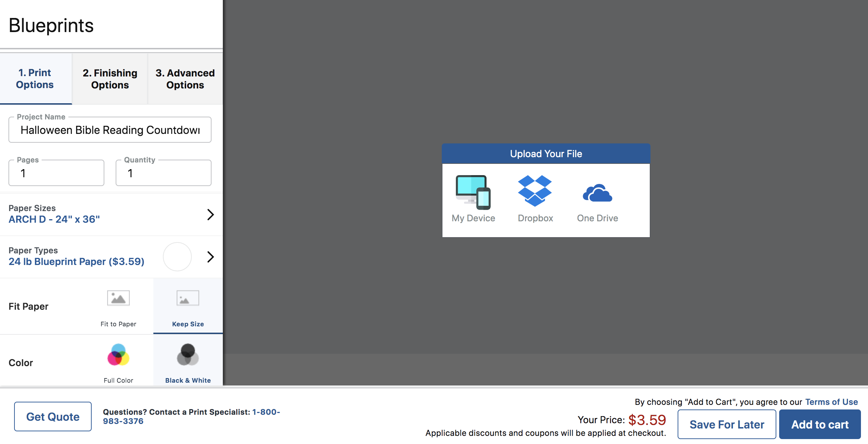Click the Keep Size image icon
This screenshot has height=444, width=868.
pyautogui.click(x=188, y=298)
